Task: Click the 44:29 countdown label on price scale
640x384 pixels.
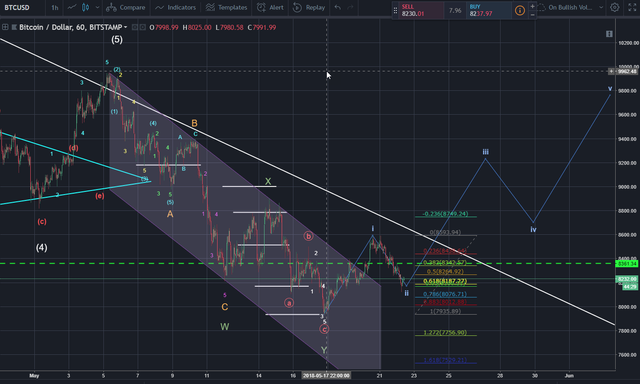Action: 630,287
